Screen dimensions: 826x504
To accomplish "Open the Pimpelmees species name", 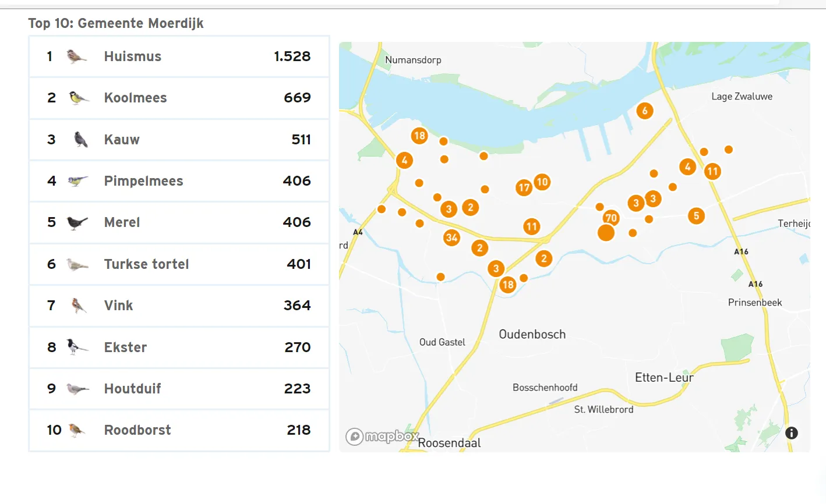I will pos(143,181).
